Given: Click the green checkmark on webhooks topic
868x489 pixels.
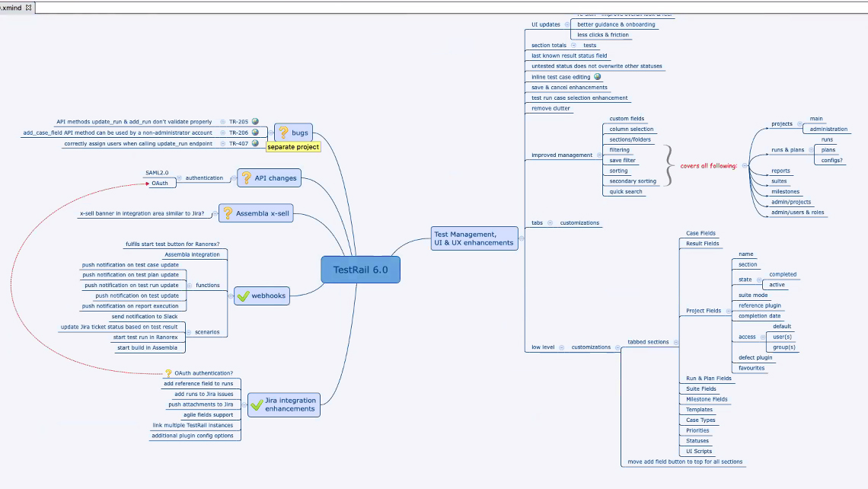Looking at the screenshot, I should (x=243, y=296).
